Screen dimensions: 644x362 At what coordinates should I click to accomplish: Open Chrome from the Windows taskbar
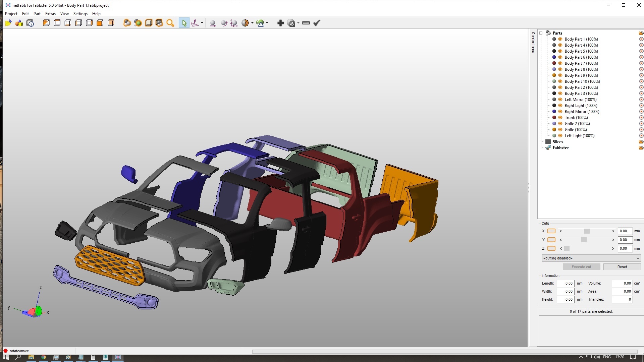(43, 357)
